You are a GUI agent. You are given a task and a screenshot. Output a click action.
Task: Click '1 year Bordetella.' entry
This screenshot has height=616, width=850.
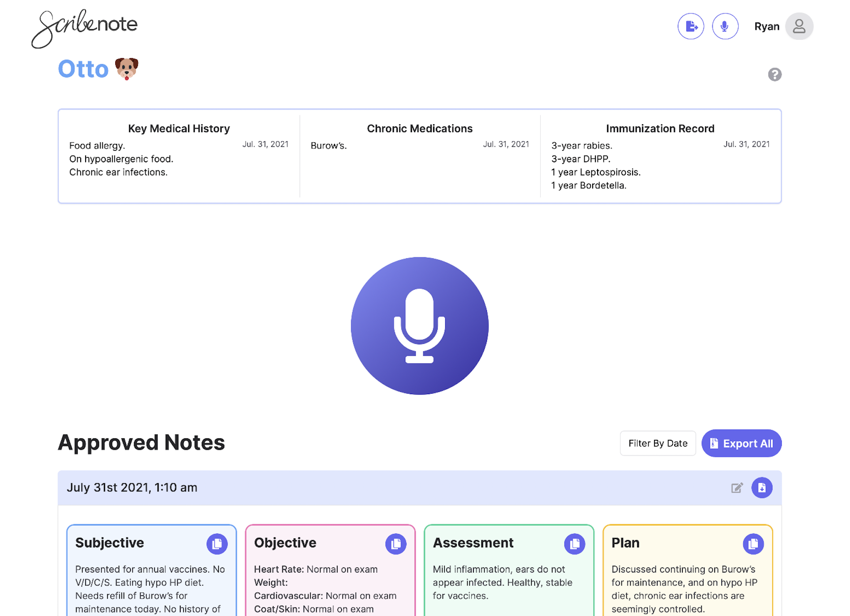click(x=589, y=186)
